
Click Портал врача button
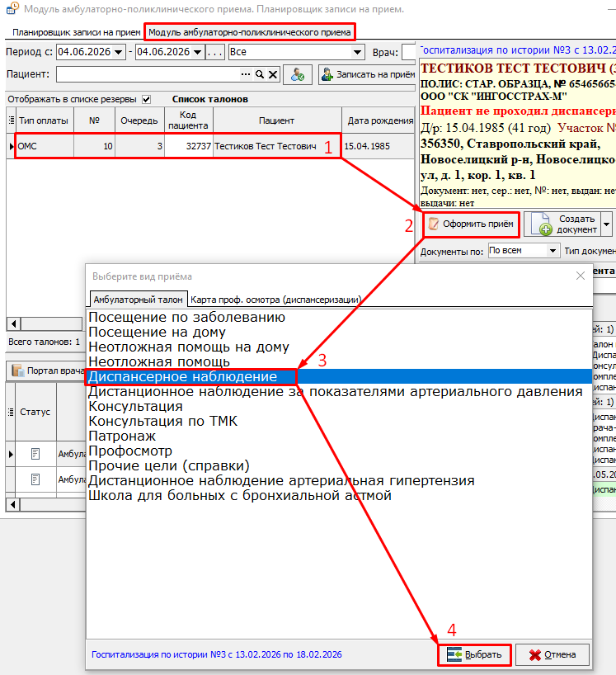(x=48, y=371)
